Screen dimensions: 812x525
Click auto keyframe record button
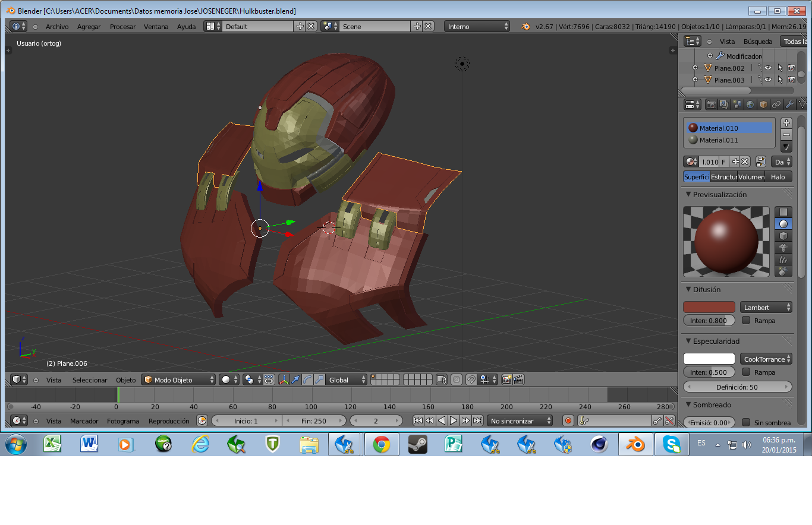[568, 420]
